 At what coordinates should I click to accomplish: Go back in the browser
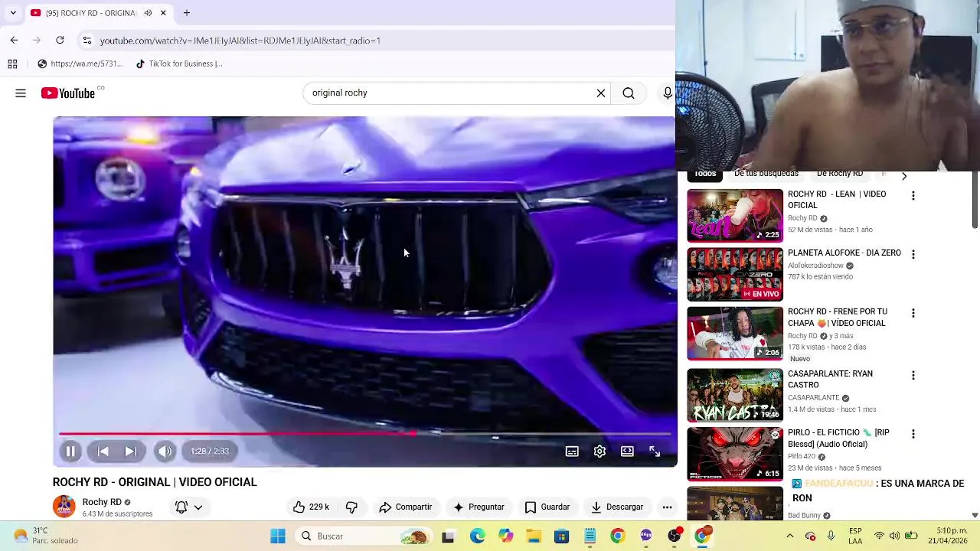[14, 40]
